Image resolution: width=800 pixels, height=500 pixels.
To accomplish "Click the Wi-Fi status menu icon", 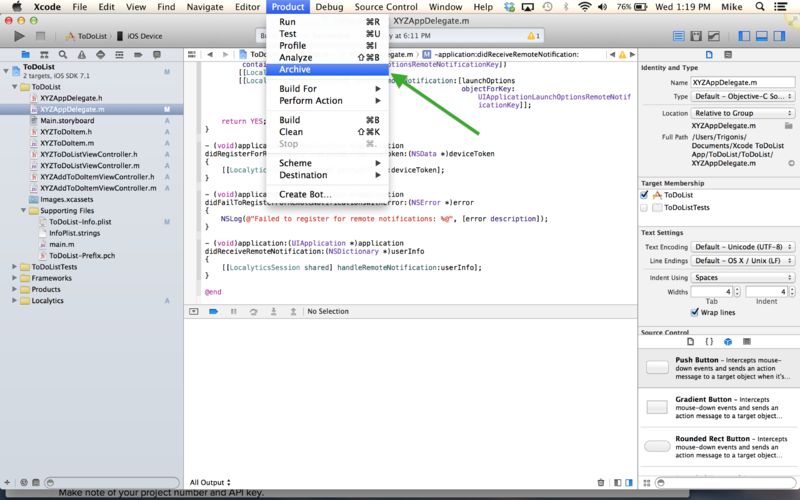I will (x=584, y=7).
